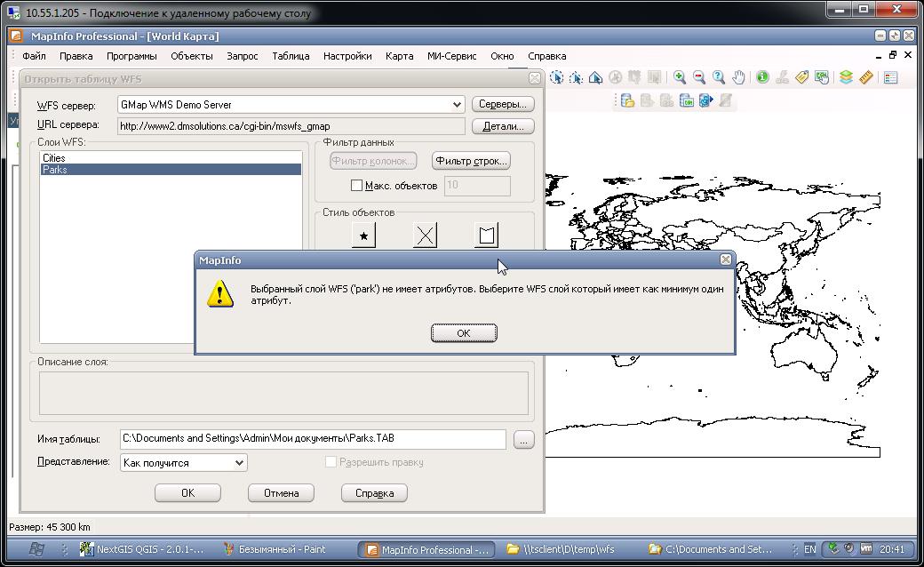924x567 pixels.
Task: Select the Polygon Select tool
Action: coord(576,77)
